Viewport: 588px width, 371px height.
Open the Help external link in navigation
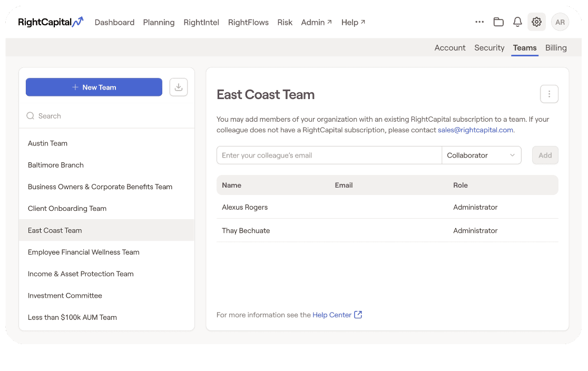tap(353, 23)
